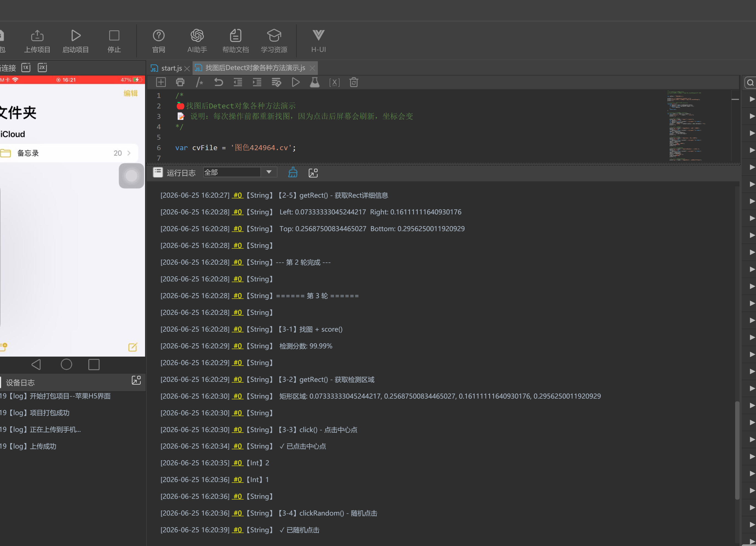Open 帮助文档 help documents
The image size is (756, 546).
tap(236, 41)
